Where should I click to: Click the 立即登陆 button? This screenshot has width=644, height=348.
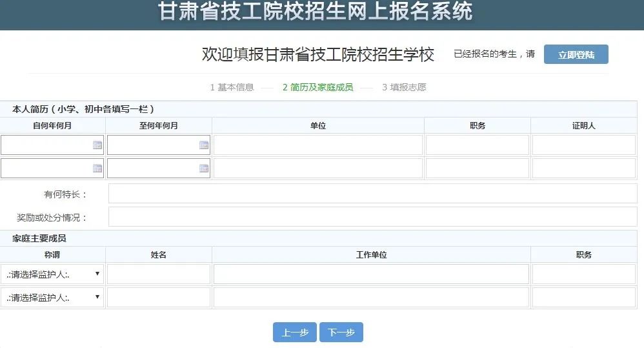click(576, 54)
